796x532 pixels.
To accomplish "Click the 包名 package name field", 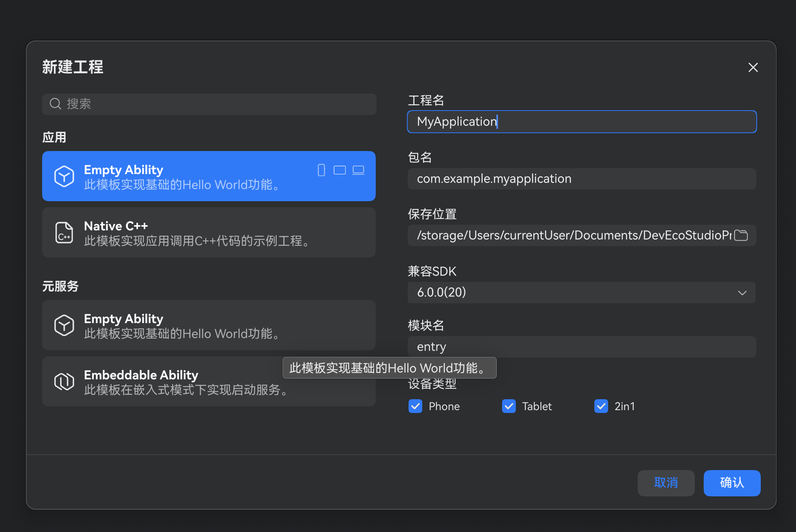I will [582, 179].
